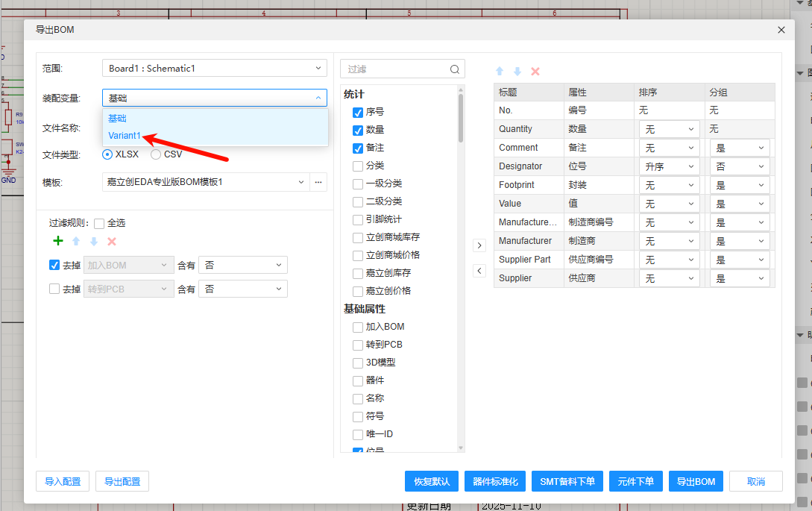
Task: Add a new filter rule with the green plus
Action: 57,241
